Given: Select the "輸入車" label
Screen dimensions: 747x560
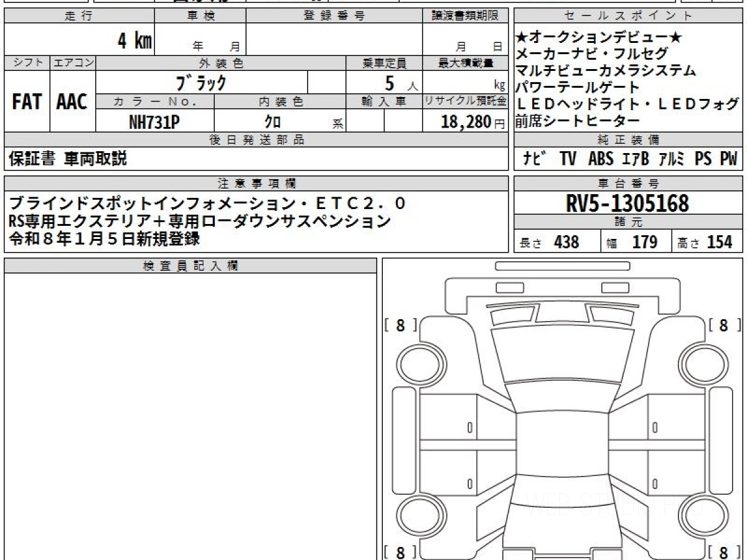Looking at the screenshot, I should point(384,101).
